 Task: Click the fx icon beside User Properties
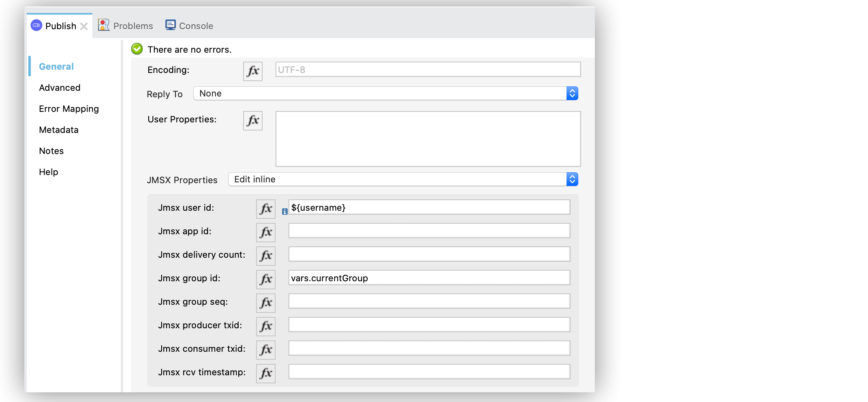(x=252, y=120)
